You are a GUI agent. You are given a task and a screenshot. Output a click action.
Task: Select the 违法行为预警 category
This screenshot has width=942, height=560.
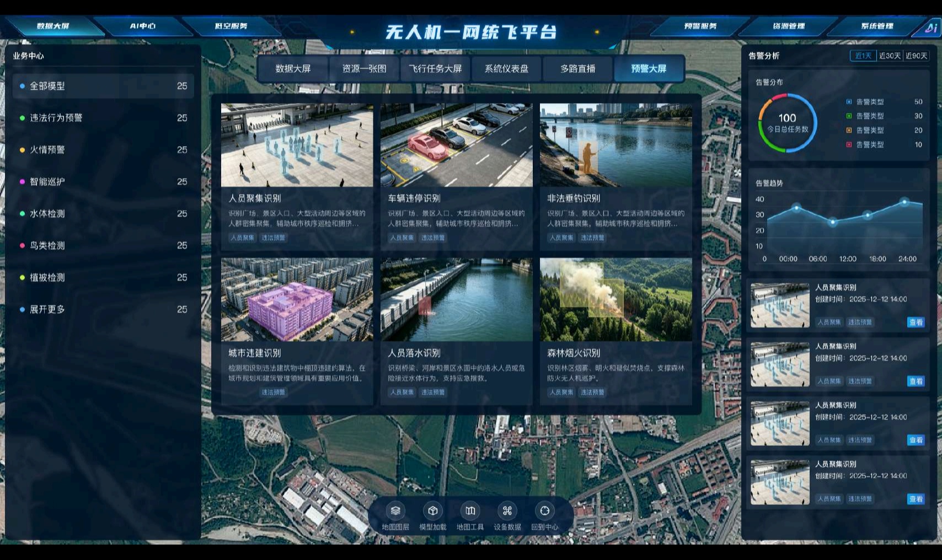(103, 118)
